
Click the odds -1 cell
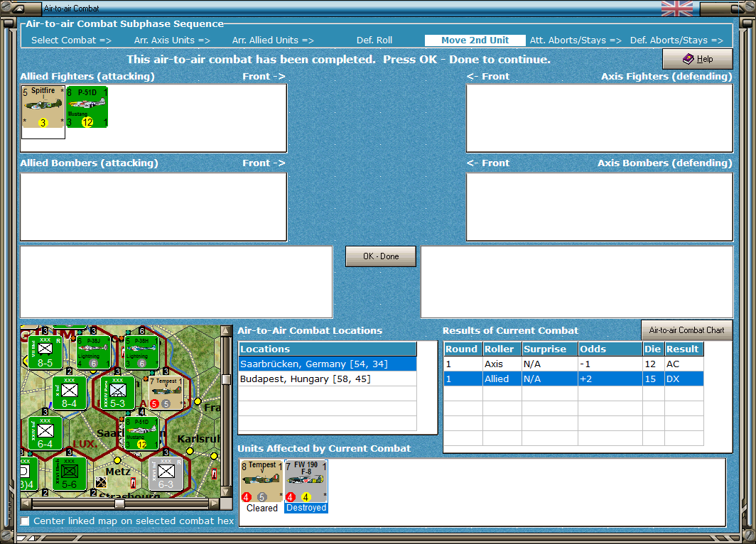[610, 364]
